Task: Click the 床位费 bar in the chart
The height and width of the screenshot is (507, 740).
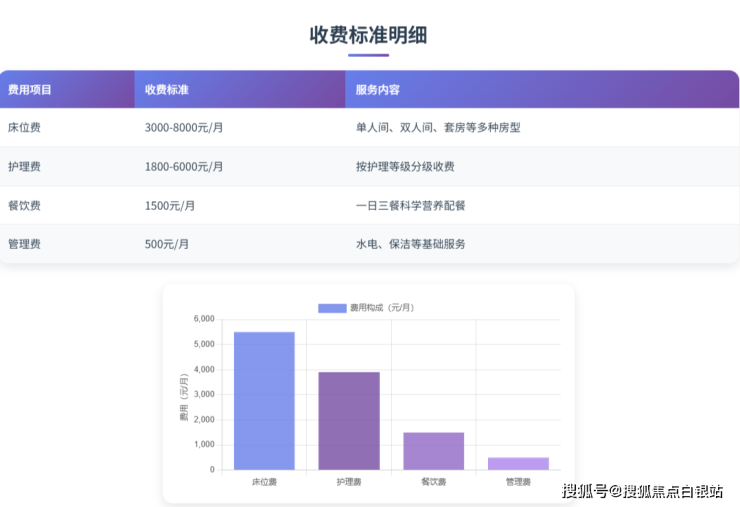Action: pos(264,400)
